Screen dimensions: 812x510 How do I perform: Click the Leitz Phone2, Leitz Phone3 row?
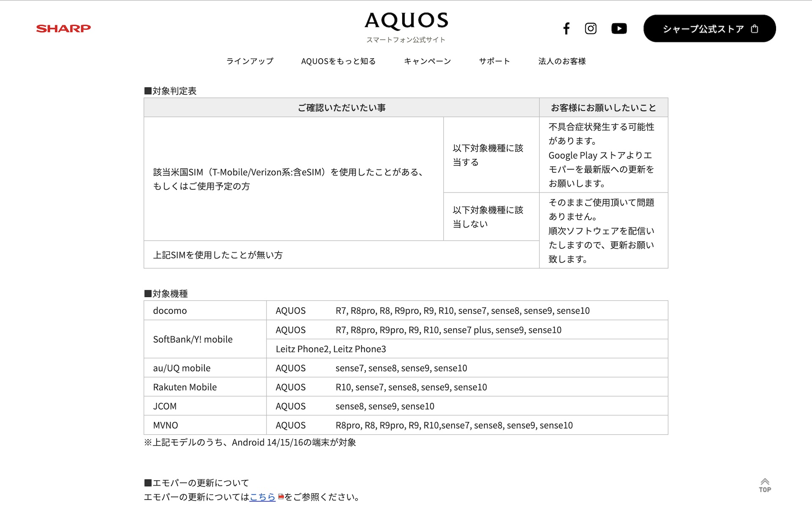[331, 349]
